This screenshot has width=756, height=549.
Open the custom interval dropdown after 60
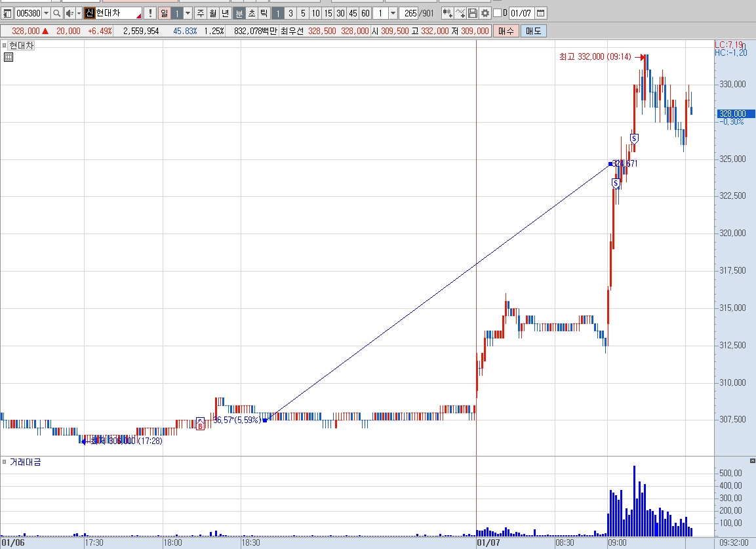click(393, 13)
